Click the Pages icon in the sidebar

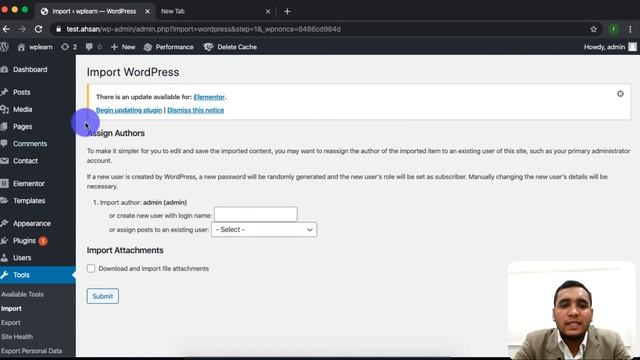4,127
